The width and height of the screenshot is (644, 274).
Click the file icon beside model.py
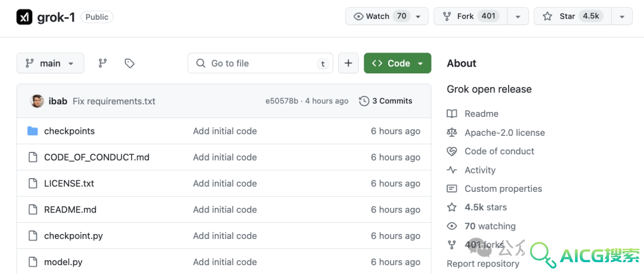(32, 262)
